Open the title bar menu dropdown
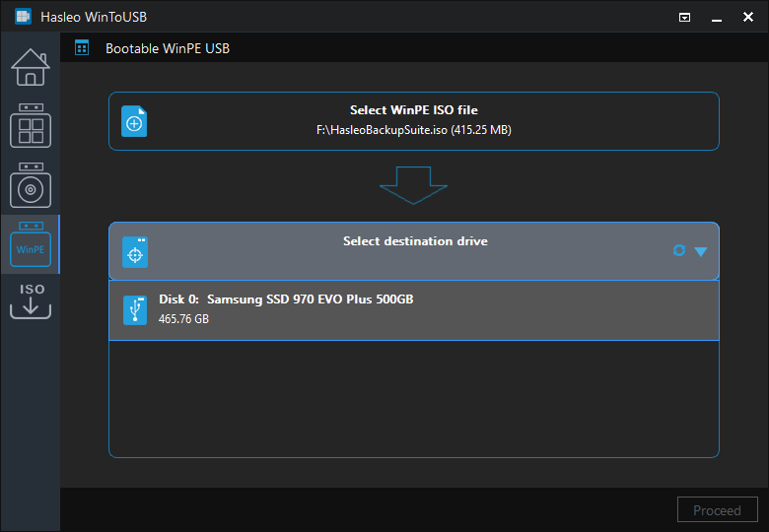This screenshot has width=769, height=532. click(x=684, y=18)
